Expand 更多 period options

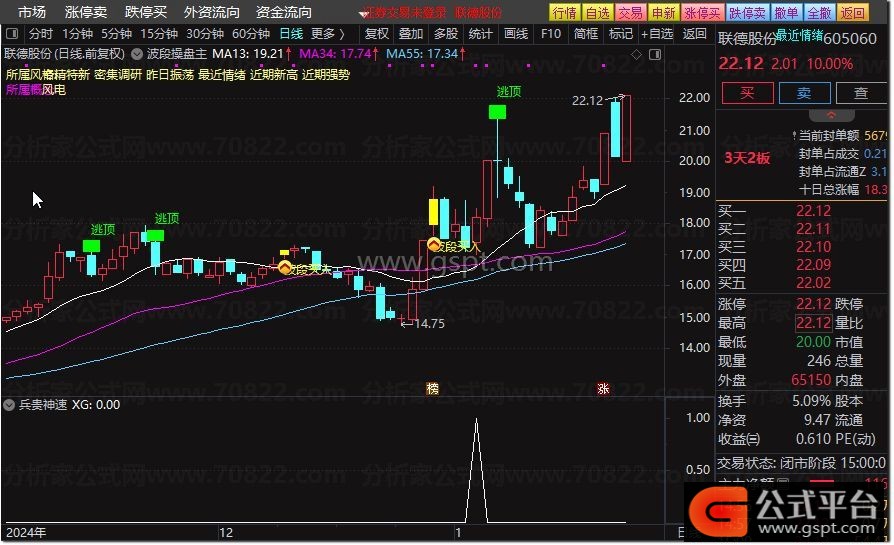click(x=327, y=34)
